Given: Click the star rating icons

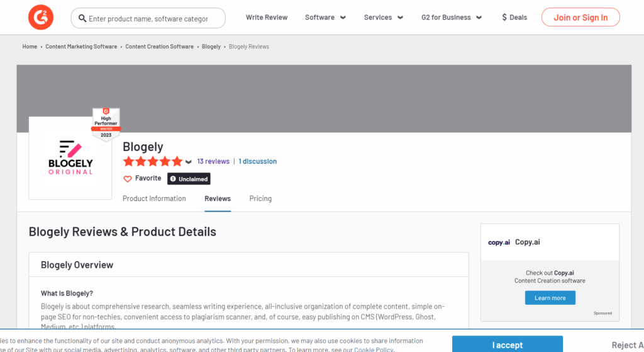Looking at the screenshot, I should [x=153, y=161].
